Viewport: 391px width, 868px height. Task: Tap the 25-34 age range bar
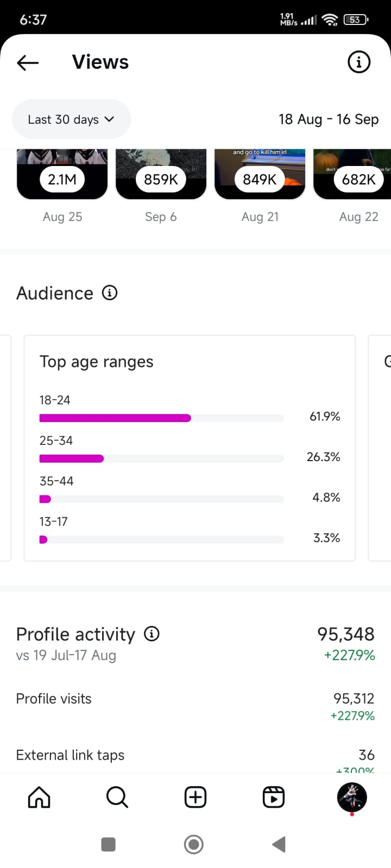click(161, 458)
